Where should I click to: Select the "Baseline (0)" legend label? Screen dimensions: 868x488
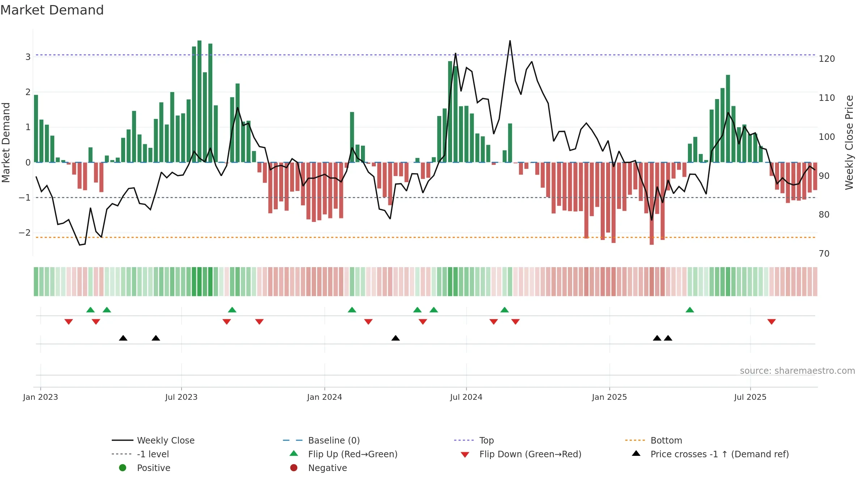click(334, 440)
